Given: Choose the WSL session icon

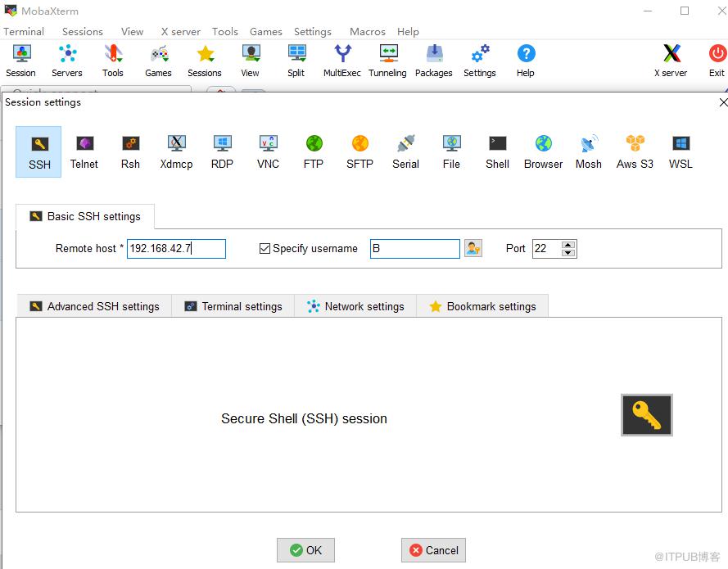Looking at the screenshot, I should tap(681, 151).
